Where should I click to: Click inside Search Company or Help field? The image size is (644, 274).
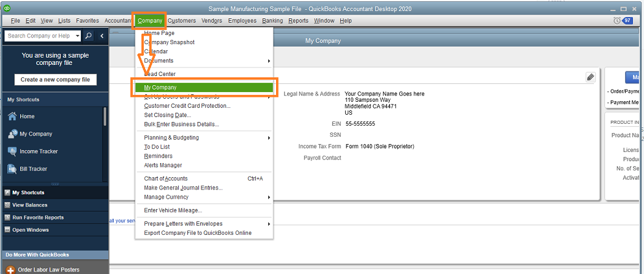click(40, 36)
